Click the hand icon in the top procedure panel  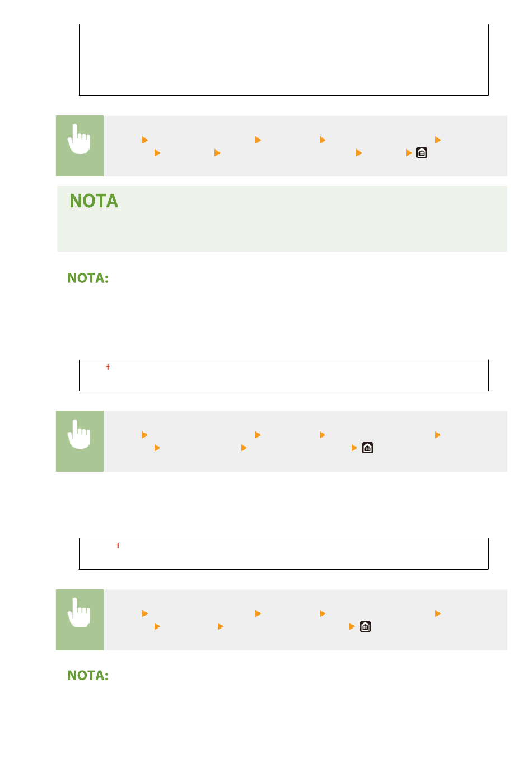click(x=80, y=141)
